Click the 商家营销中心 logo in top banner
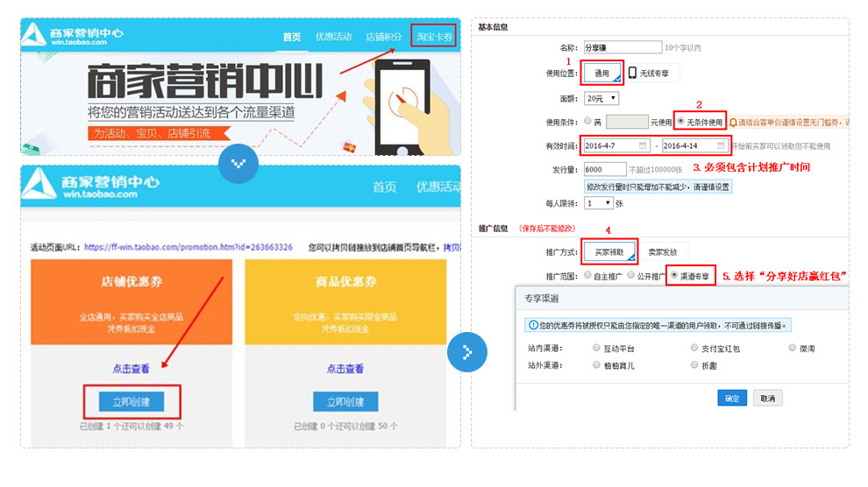This screenshot has width=868, height=487. pyautogui.click(x=73, y=35)
